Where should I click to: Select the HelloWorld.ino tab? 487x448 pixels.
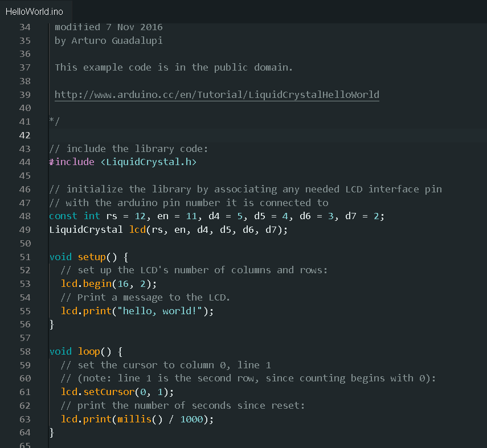[35, 11]
